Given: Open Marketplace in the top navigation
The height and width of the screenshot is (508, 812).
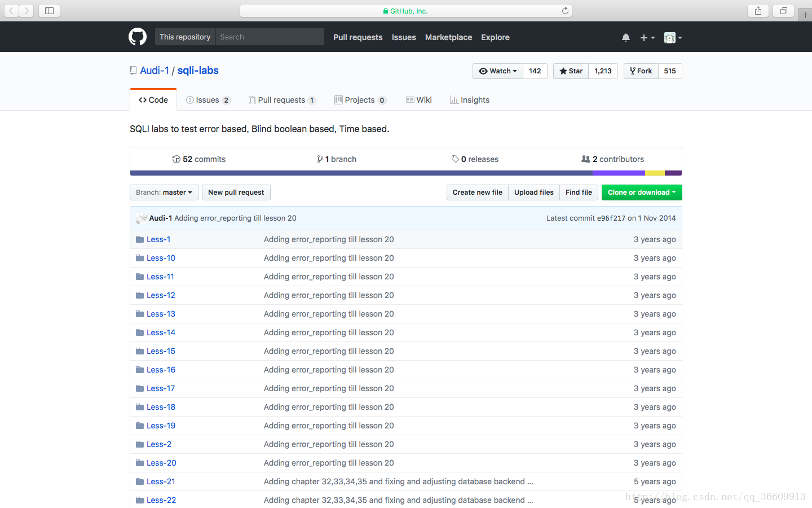Looking at the screenshot, I should 449,37.
